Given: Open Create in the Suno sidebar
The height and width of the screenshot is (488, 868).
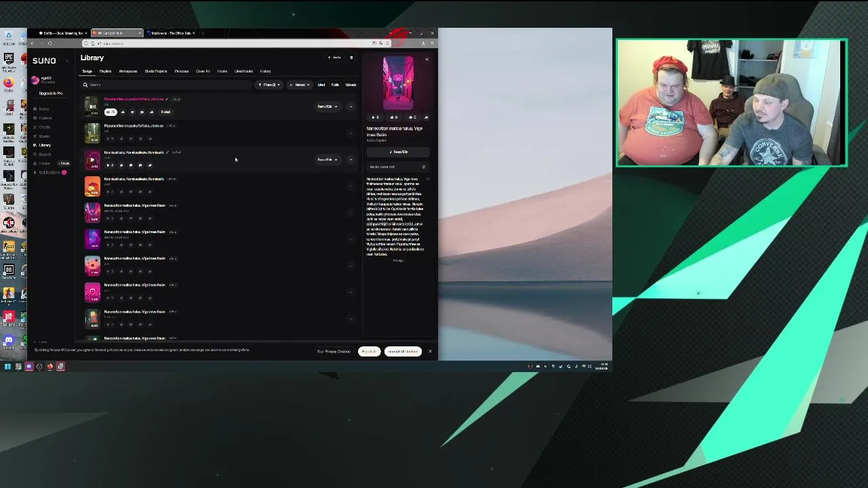Looking at the screenshot, I should point(43,127).
